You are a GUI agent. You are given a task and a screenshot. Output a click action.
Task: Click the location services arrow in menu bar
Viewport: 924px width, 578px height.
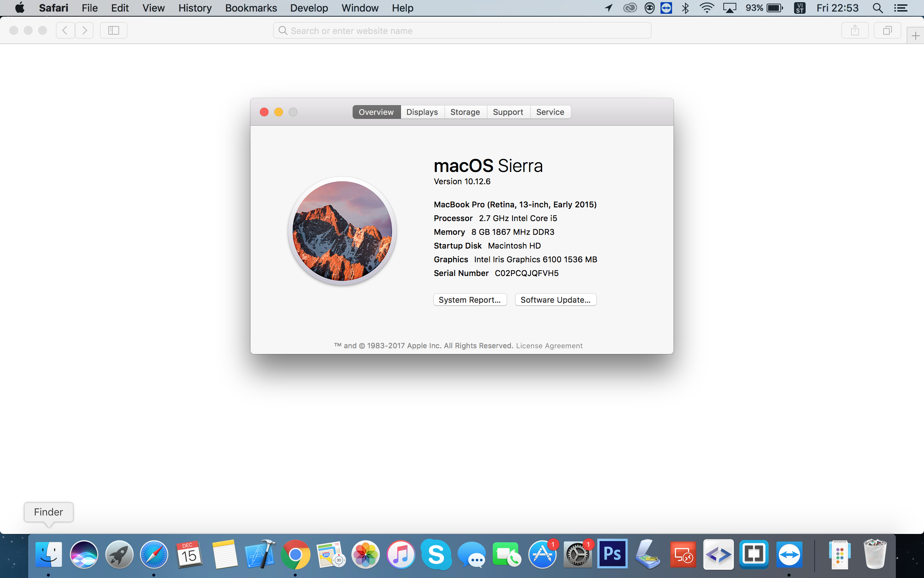[609, 8]
